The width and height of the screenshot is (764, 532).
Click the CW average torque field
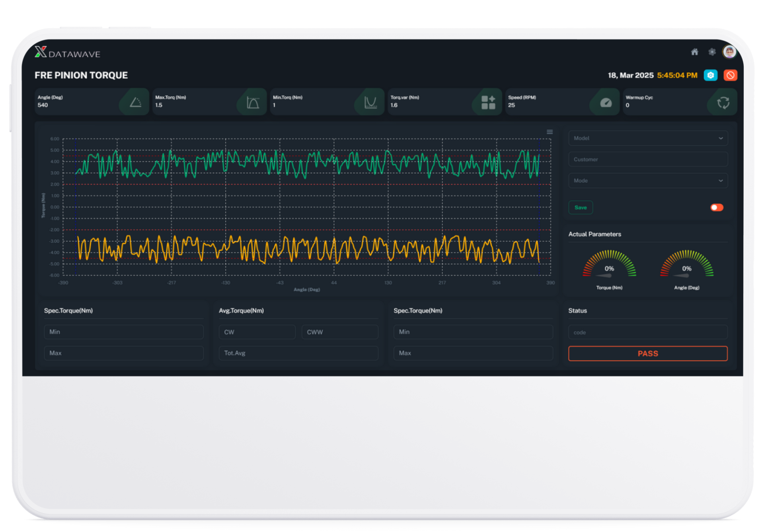257,332
